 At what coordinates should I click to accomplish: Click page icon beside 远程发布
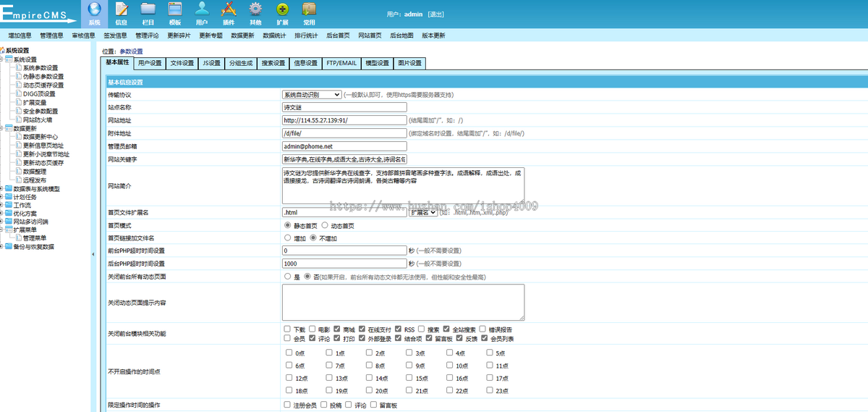click(x=18, y=180)
